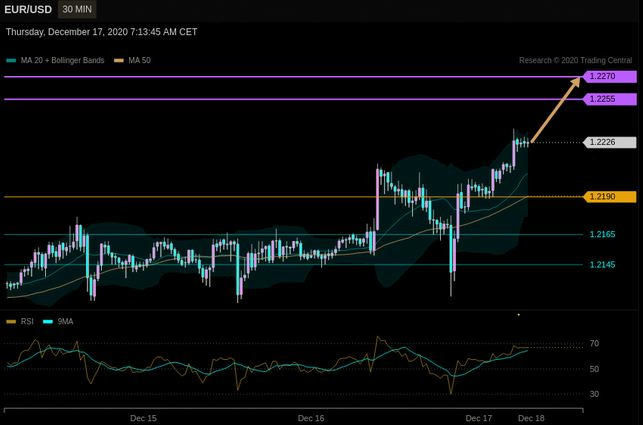Click the 1.2226 current price tag

click(x=610, y=142)
